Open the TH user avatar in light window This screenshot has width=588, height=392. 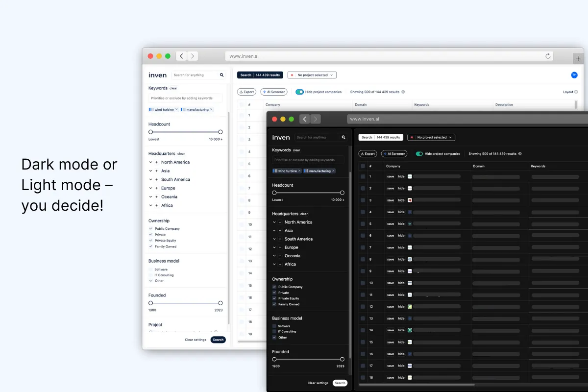coord(574,75)
